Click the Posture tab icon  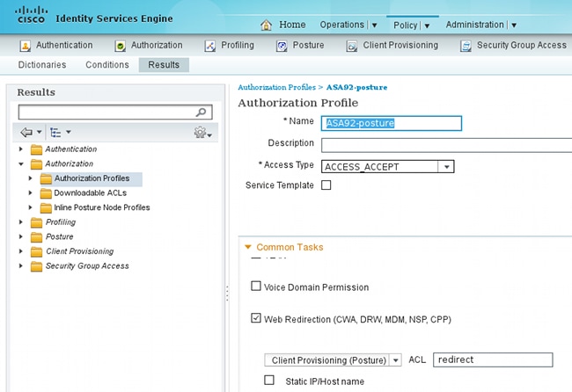(282, 46)
